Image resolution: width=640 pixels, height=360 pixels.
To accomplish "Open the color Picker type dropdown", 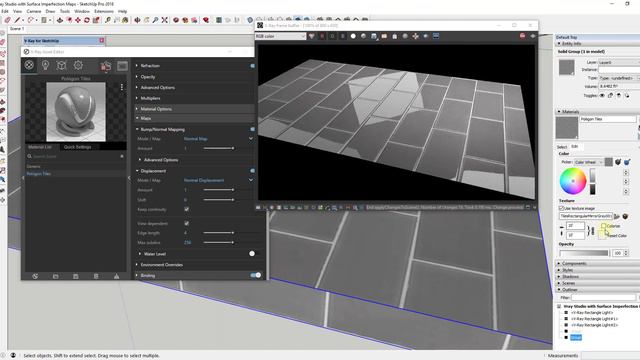I will [588, 162].
